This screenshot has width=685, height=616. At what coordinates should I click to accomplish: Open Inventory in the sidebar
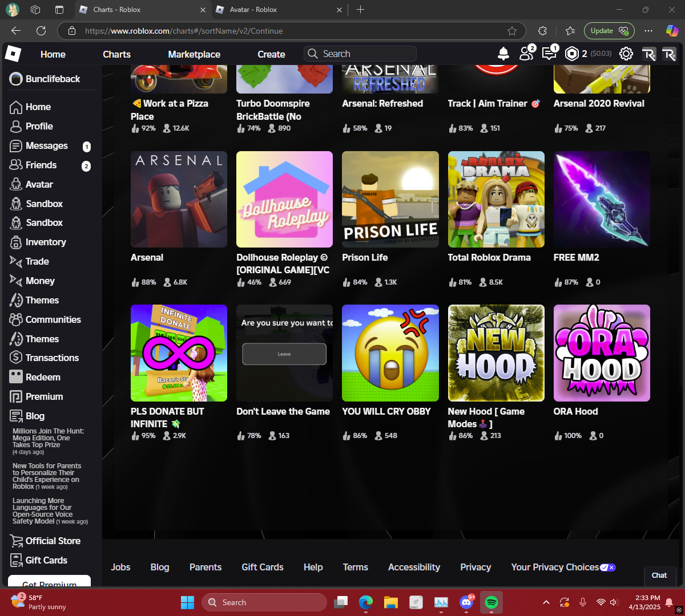point(38,242)
